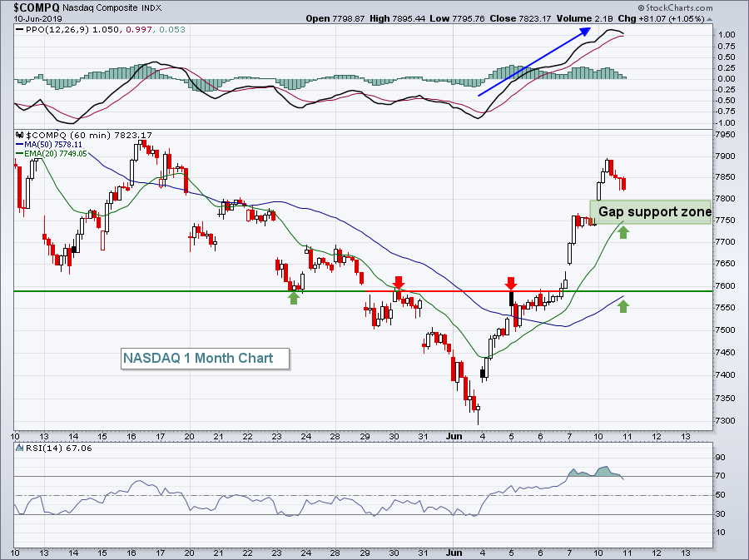The width and height of the screenshot is (749, 560).
Task: Click the 0.00 label on the PPO axis
Action: point(727,79)
